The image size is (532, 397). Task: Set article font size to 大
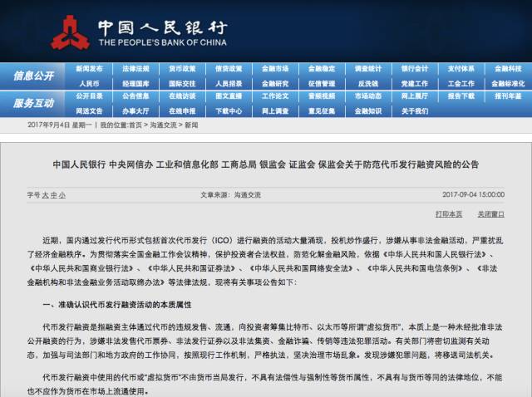pos(46,195)
